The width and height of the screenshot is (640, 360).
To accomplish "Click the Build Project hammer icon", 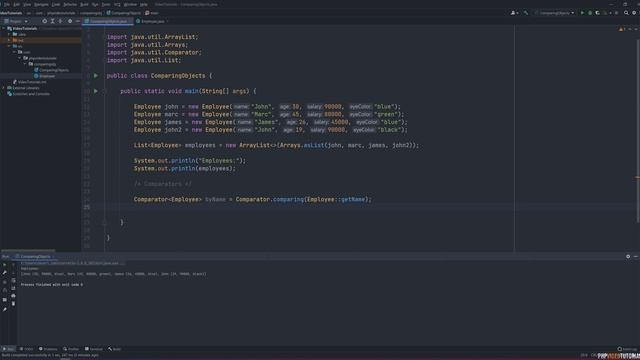I will pyautogui.click(x=526, y=13).
